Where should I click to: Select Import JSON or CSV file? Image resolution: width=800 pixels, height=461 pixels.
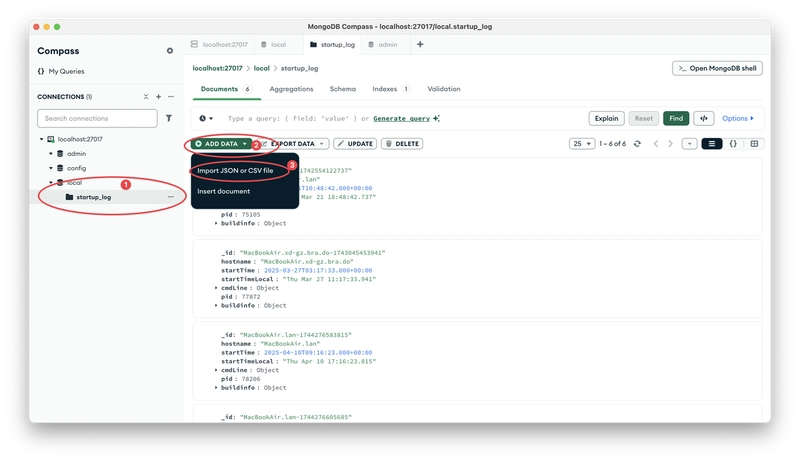tap(235, 170)
